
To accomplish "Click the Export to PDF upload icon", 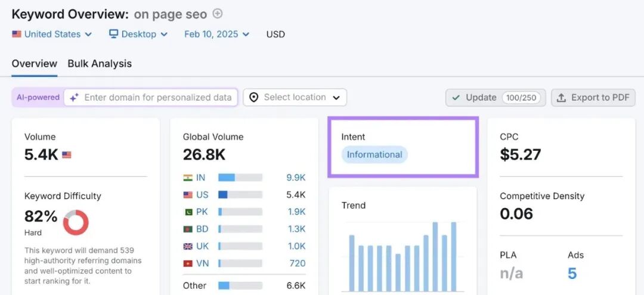I will tap(561, 98).
